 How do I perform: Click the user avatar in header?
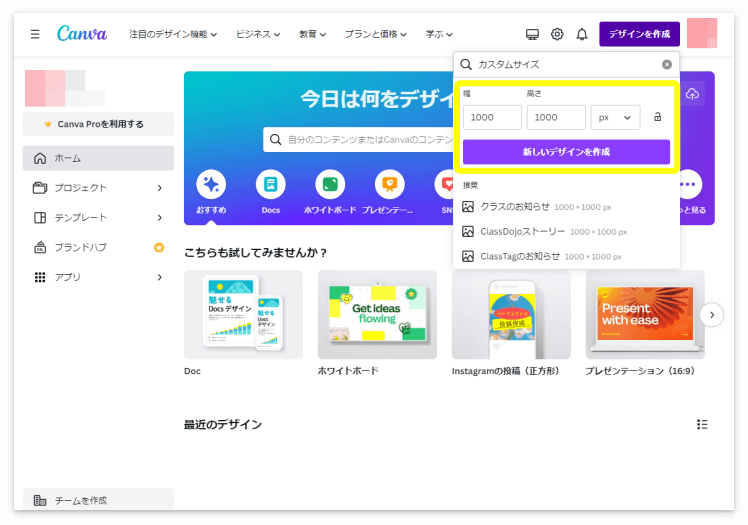(702, 33)
